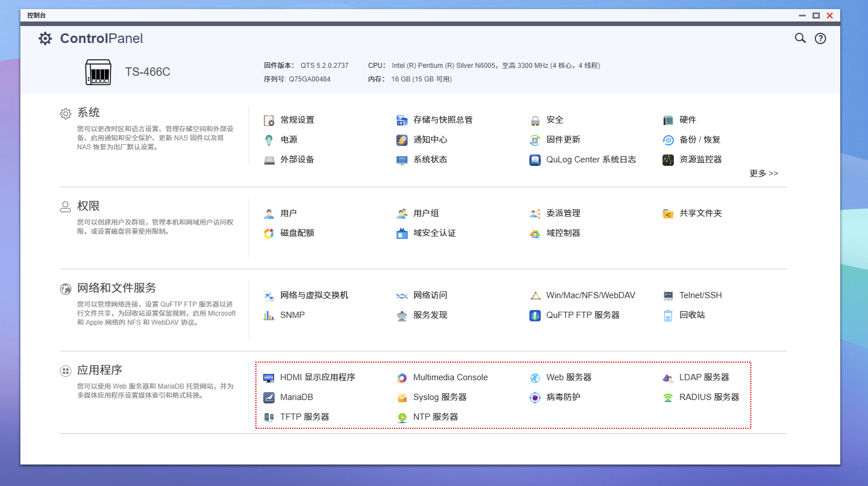This screenshot has height=486, width=868.
Task: Open Multimedia Console text link
Action: (x=451, y=377)
